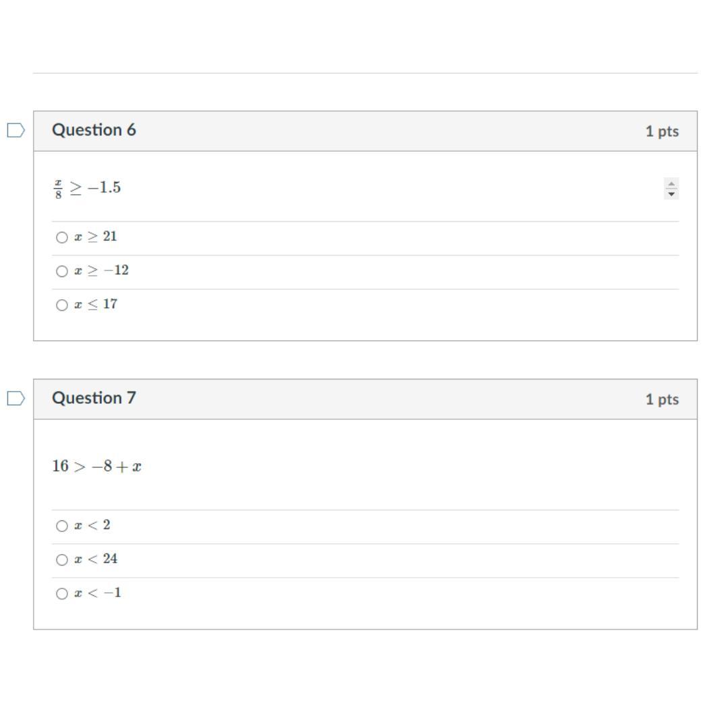Select the x < 2 radio button
Image resolution: width=728 pixels, height=728 pixels.
coord(62,526)
